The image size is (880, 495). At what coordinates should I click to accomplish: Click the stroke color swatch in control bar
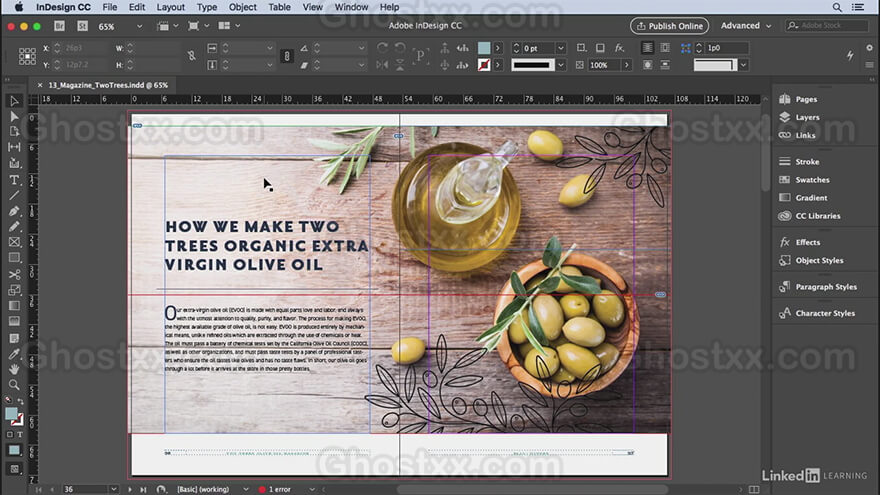click(x=484, y=65)
